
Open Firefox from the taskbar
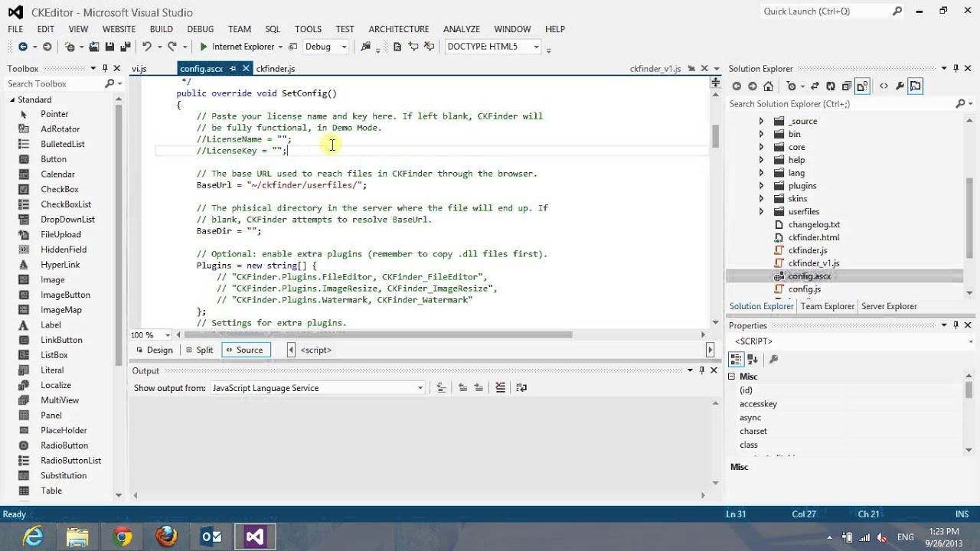(166, 537)
